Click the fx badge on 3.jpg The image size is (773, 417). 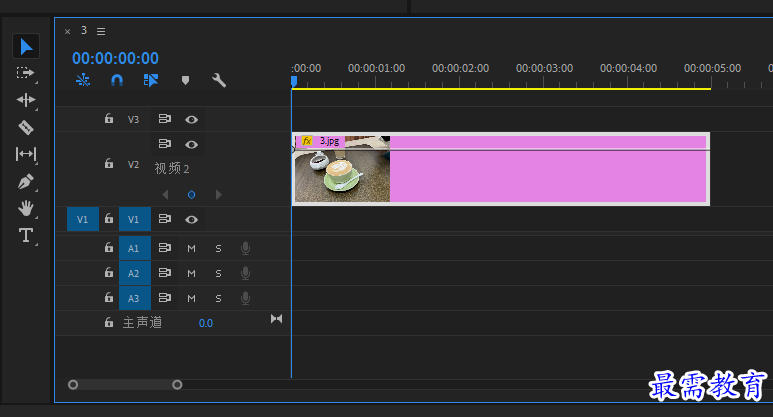(307, 141)
